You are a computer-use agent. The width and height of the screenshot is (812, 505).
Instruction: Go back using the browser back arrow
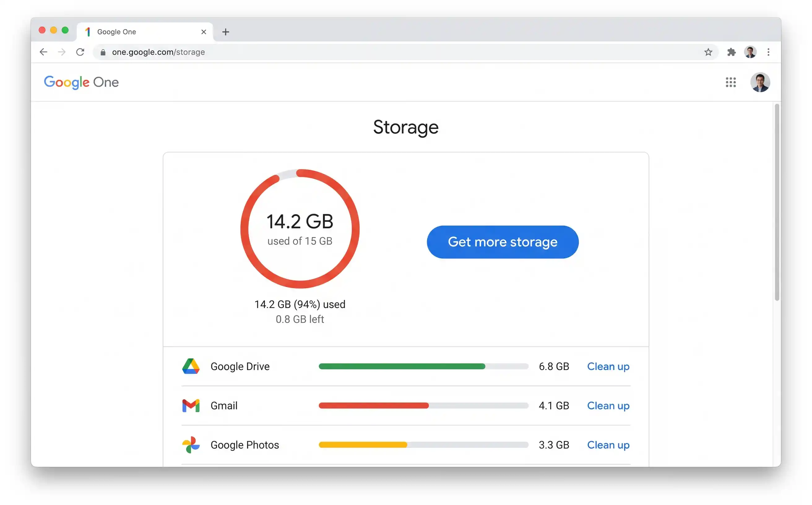(43, 52)
